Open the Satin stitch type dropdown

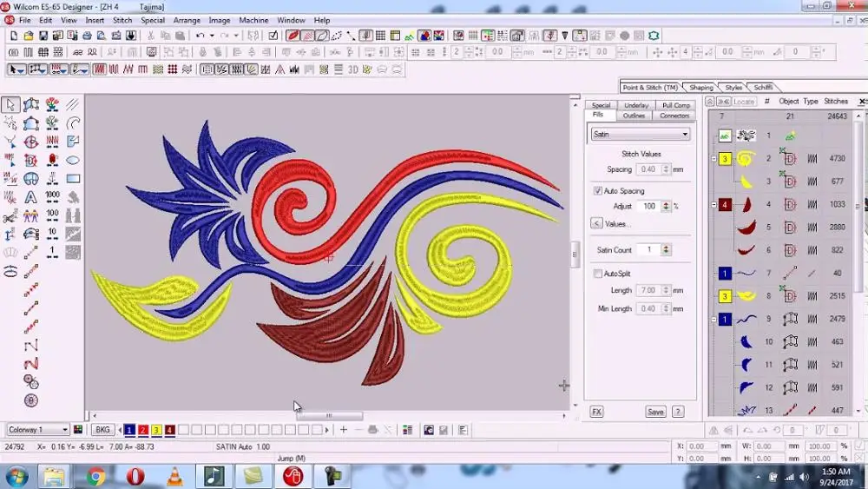685,135
